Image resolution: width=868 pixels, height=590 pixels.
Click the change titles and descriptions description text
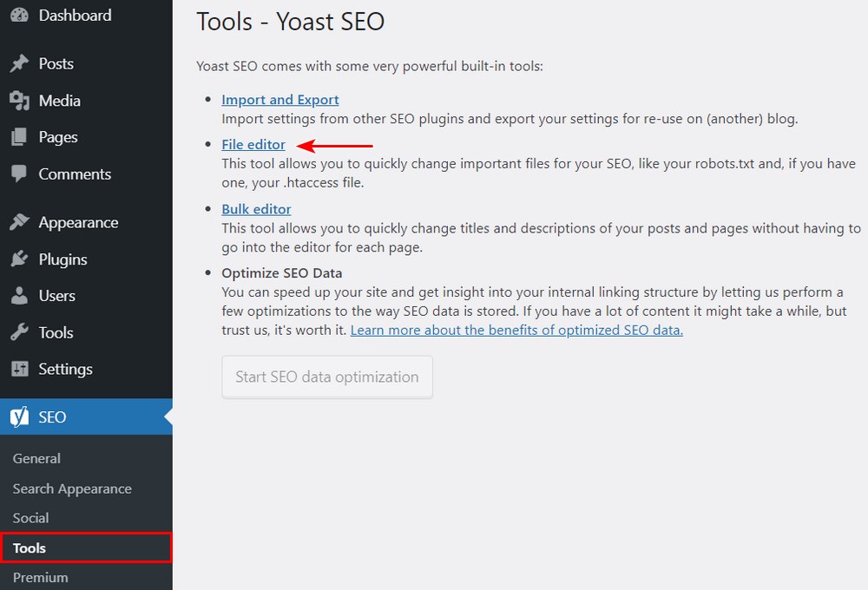[x=542, y=238]
